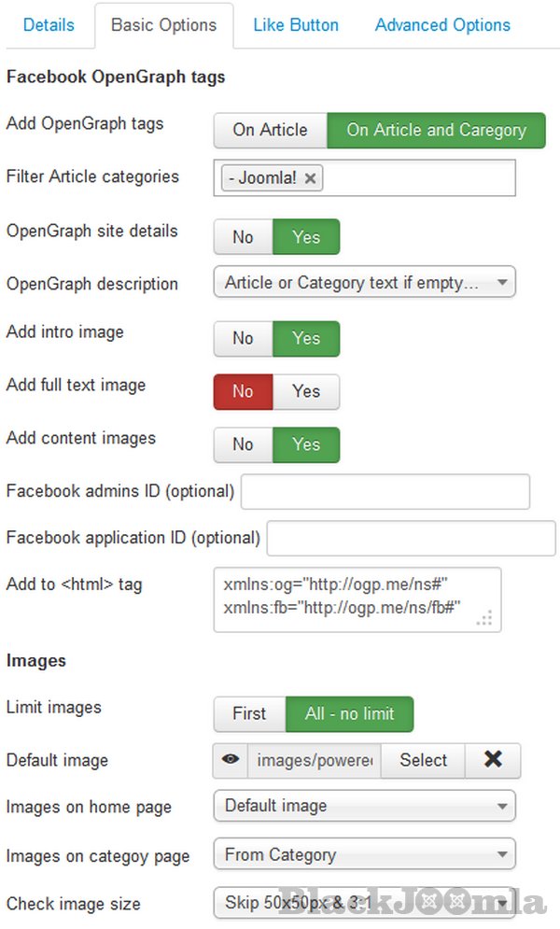Open the Like Button tab
The image size is (560, 929).
(x=296, y=25)
